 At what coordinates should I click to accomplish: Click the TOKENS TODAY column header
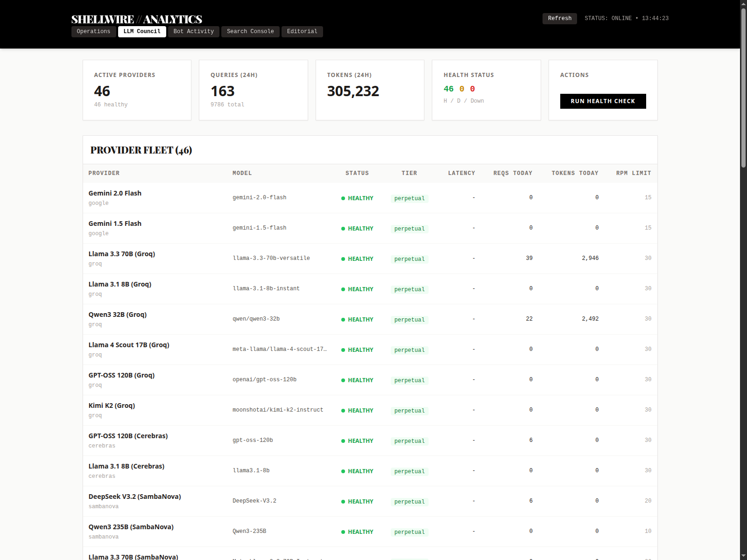[575, 173]
